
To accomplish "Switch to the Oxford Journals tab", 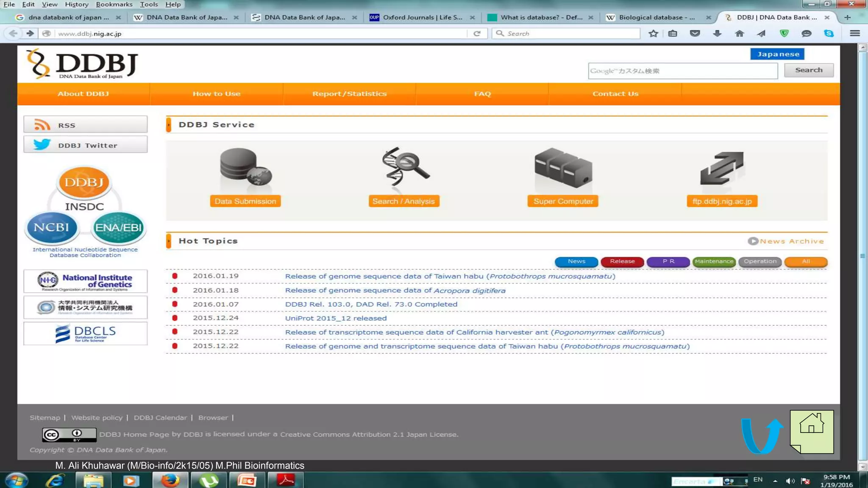I will pos(422,17).
